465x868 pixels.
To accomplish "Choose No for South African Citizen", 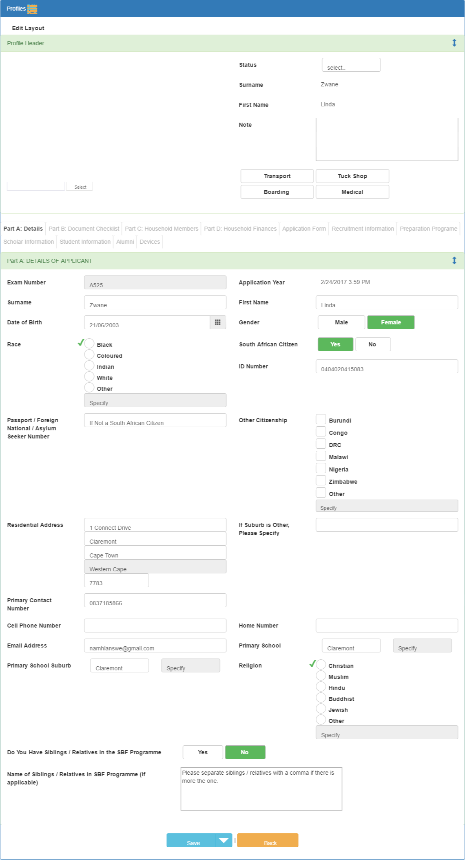I will click(x=373, y=344).
